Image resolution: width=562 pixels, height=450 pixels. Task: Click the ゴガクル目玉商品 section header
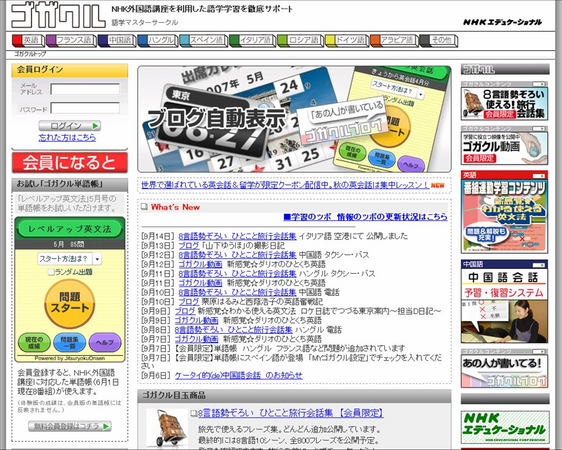click(294, 396)
